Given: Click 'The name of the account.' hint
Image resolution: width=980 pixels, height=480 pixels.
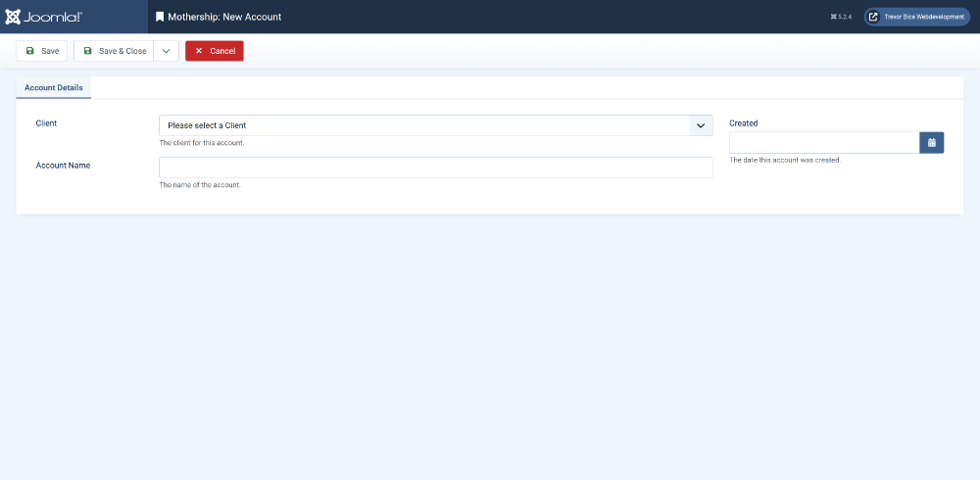Looking at the screenshot, I should point(200,185).
